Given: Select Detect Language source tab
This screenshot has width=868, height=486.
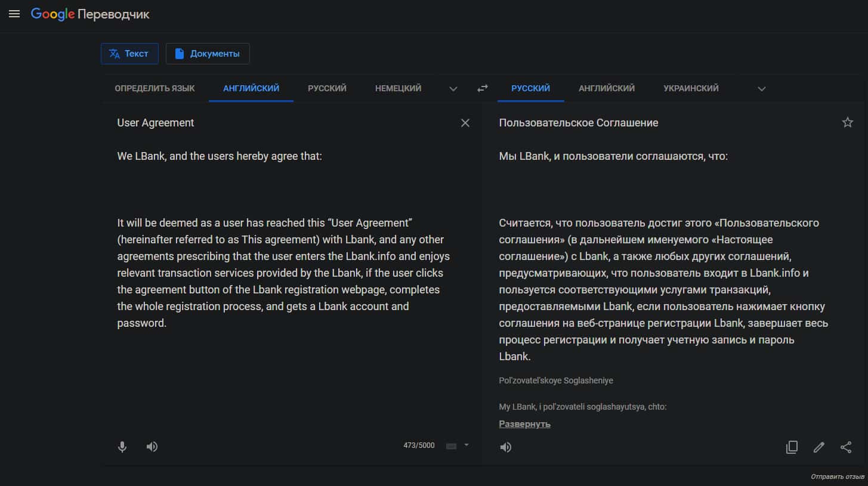Looking at the screenshot, I should click(155, 88).
